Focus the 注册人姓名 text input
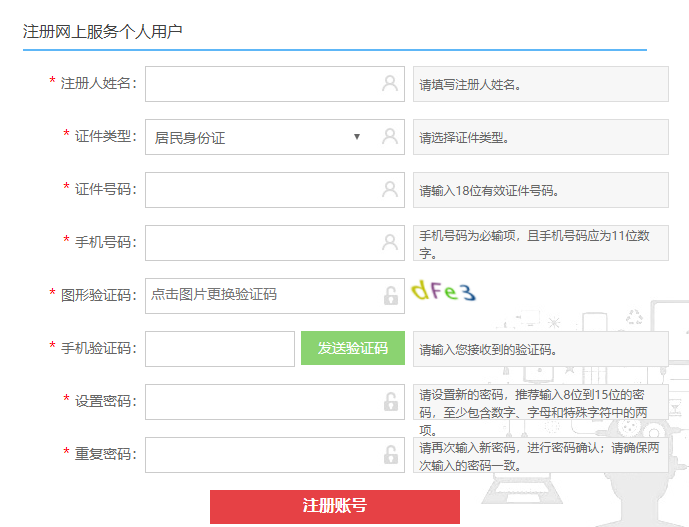Image resolution: width=689 pixels, height=527 pixels. (260, 84)
